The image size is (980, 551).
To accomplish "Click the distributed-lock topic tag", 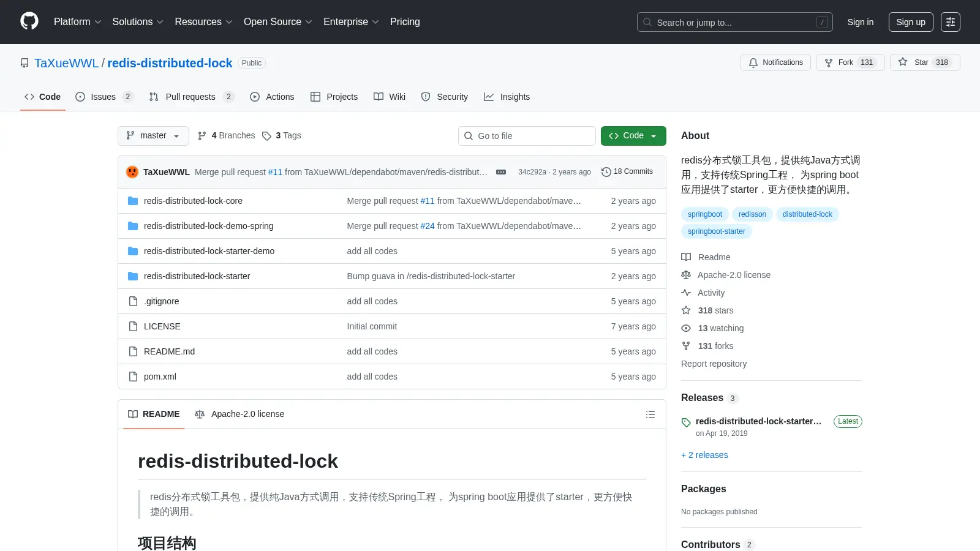I will click(x=807, y=214).
